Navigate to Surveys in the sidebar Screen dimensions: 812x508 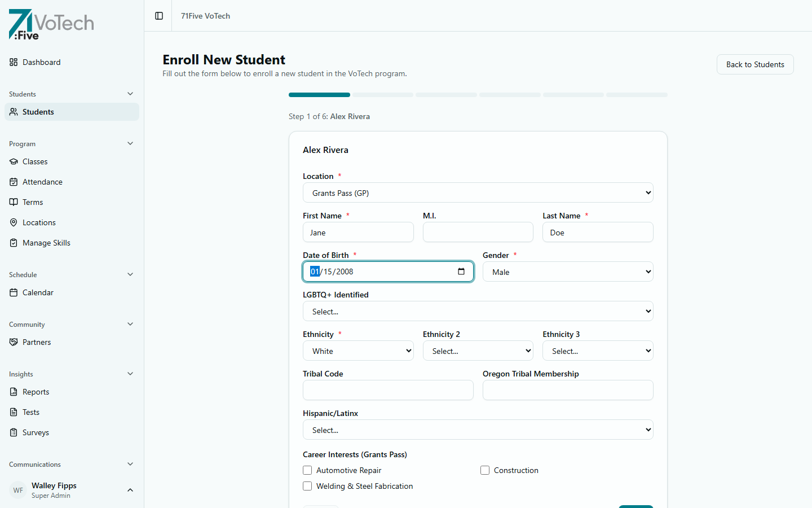pyautogui.click(x=36, y=432)
